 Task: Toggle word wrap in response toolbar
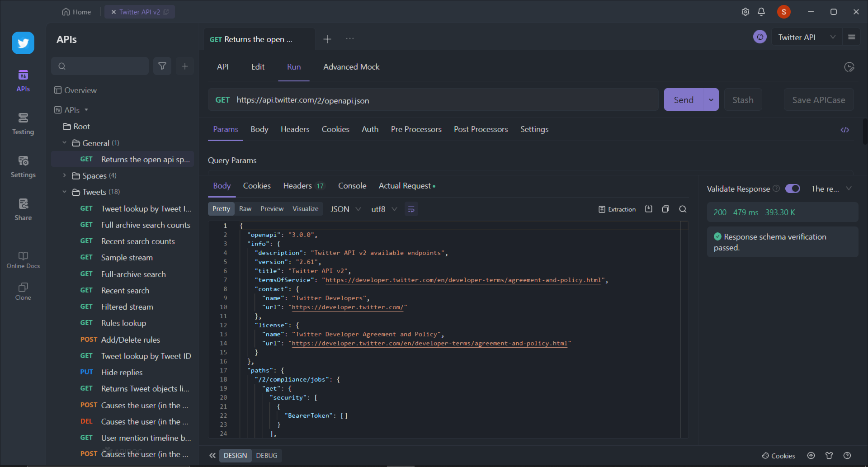[411, 209]
